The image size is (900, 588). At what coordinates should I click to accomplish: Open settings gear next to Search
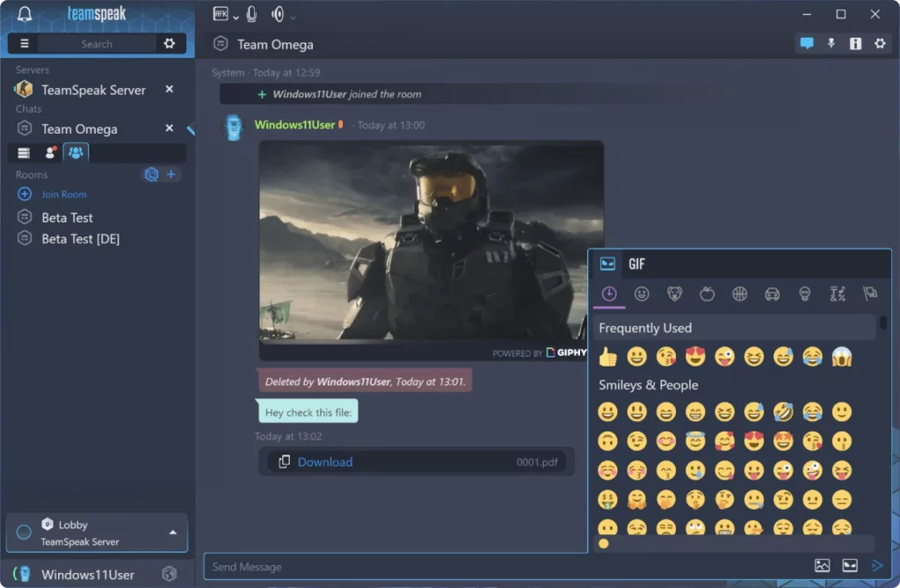[x=170, y=44]
